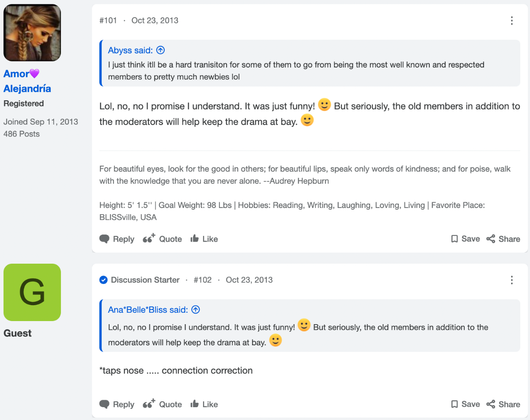Viewport: 530px width, 420px height.
Task: Open the three-dot menu on post #102
Action: [x=511, y=280]
